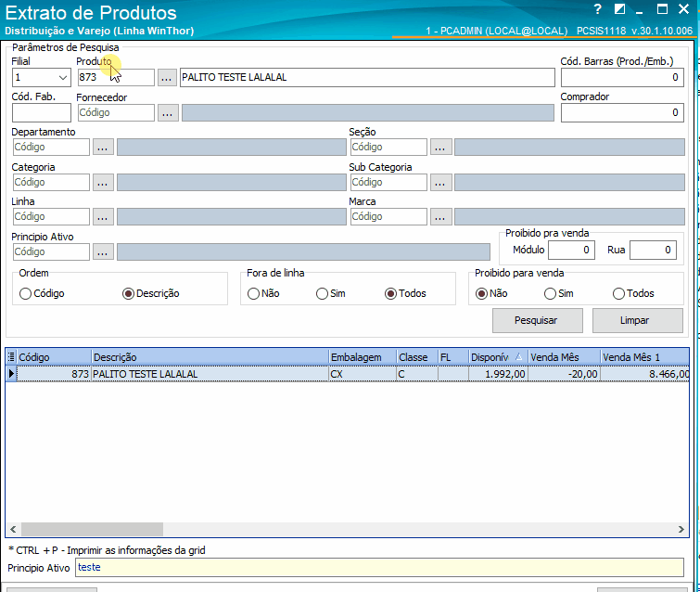Click the contrast toggle icon in title bar
700x592 pixels.
[x=619, y=9]
